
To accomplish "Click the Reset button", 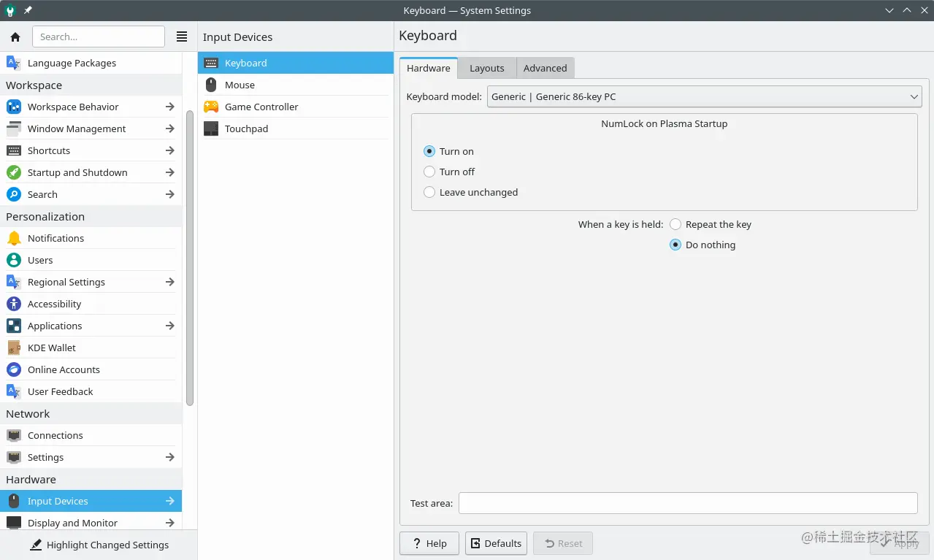I will [563, 543].
